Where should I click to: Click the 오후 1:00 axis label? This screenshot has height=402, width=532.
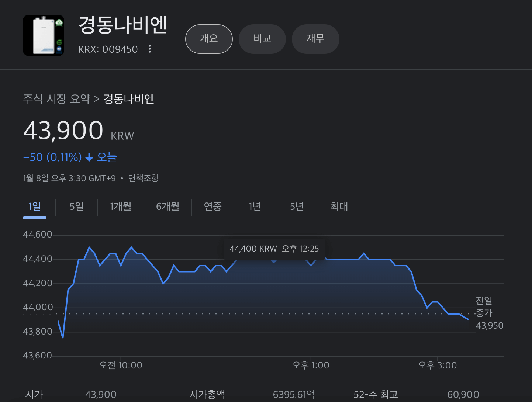pos(311,365)
